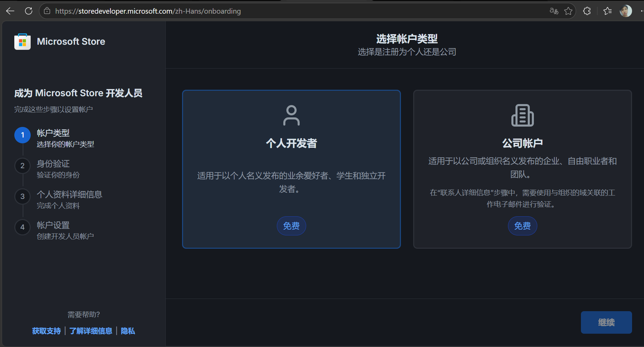Image resolution: width=644 pixels, height=347 pixels.
Task: Click the 个人资料详细信息 step label
Action: click(x=70, y=194)
